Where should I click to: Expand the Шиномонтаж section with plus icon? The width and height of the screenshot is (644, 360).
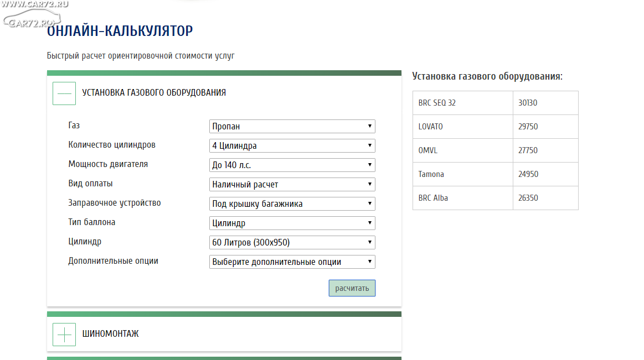(x=64, y=335)
